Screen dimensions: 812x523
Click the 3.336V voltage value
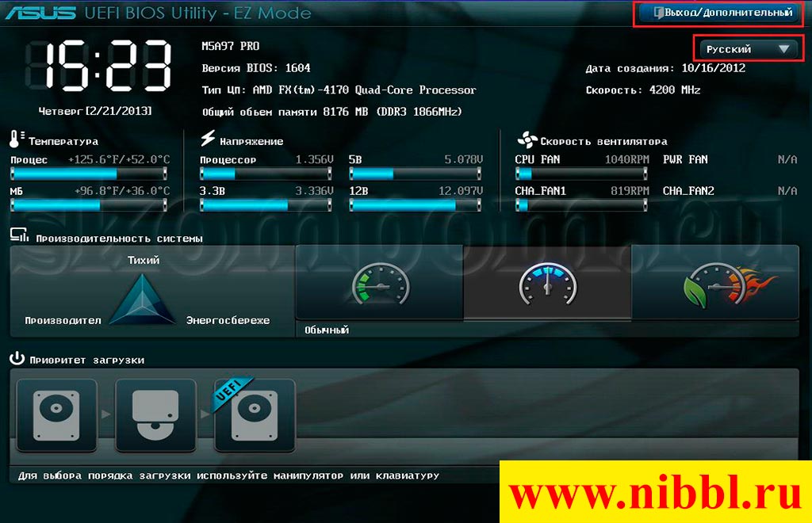click(x=314, y=192)
